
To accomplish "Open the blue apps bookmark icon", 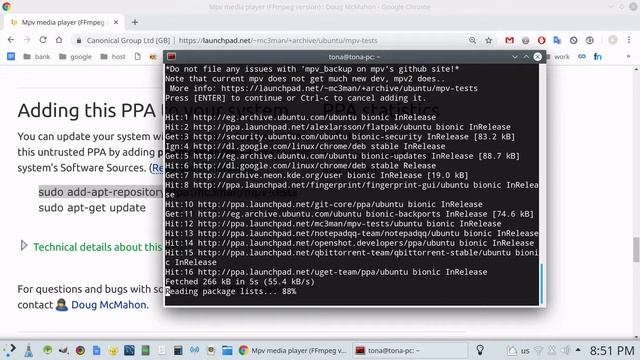I will 11,56.
